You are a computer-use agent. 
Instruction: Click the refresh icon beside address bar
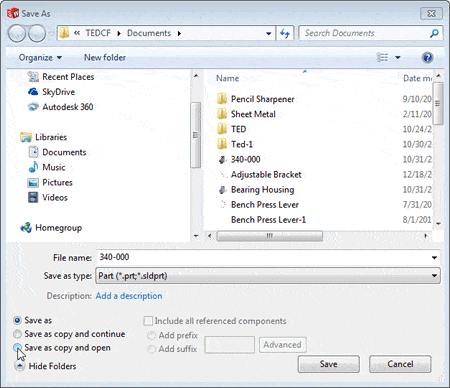pyautogui.click(x=285, y=33)
